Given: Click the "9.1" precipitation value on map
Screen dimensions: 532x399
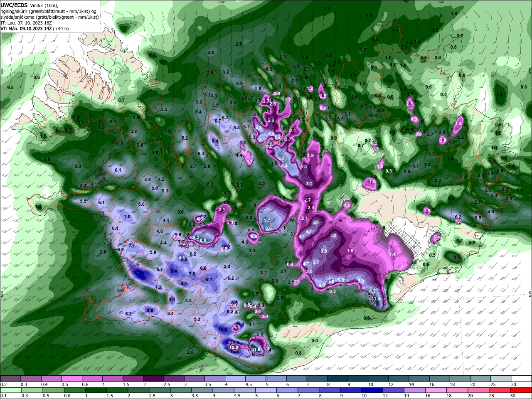Looking at the screenshot, I should coord(172,299).
